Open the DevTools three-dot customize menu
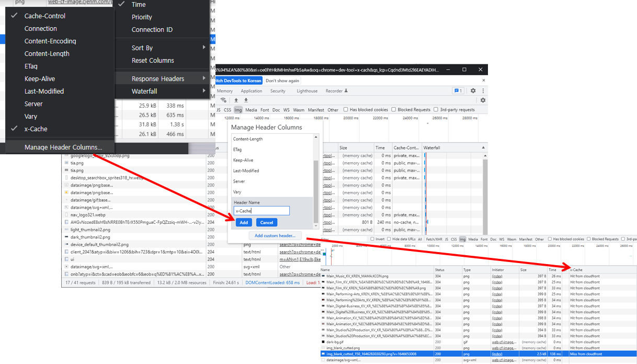The image size is (637, 364). (482, 90)
